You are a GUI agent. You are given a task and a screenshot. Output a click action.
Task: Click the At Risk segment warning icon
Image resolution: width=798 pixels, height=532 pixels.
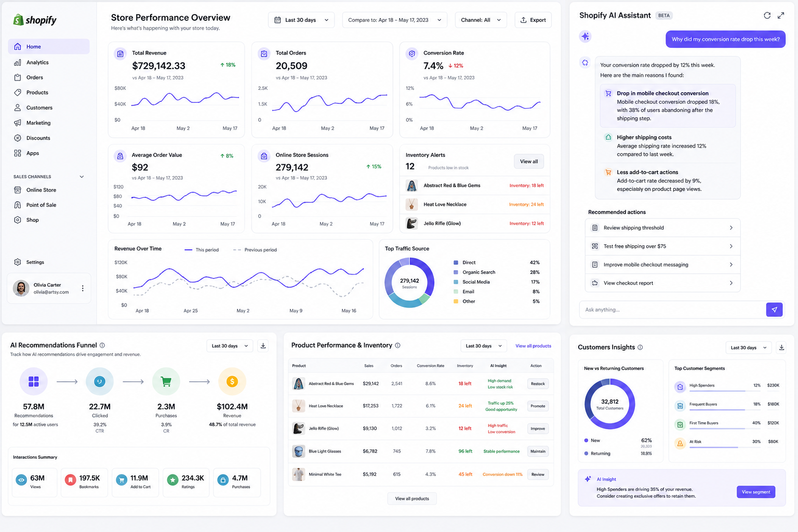[680, 443]
